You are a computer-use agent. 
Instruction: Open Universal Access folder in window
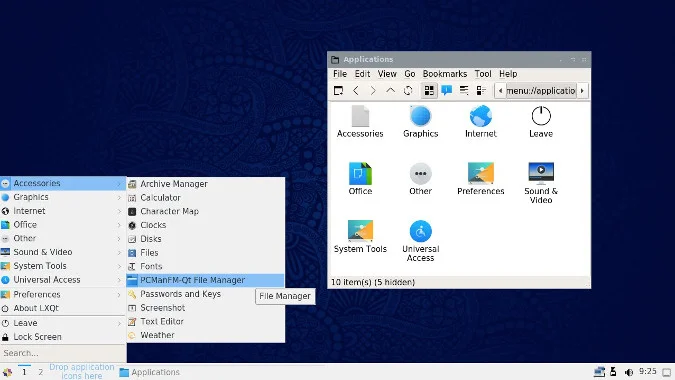click(x=420, y=241)
